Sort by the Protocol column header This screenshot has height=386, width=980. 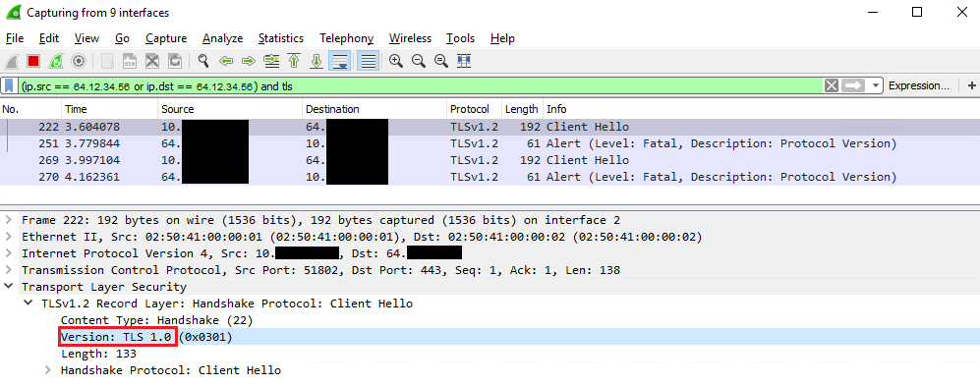(x=474, y=109)
